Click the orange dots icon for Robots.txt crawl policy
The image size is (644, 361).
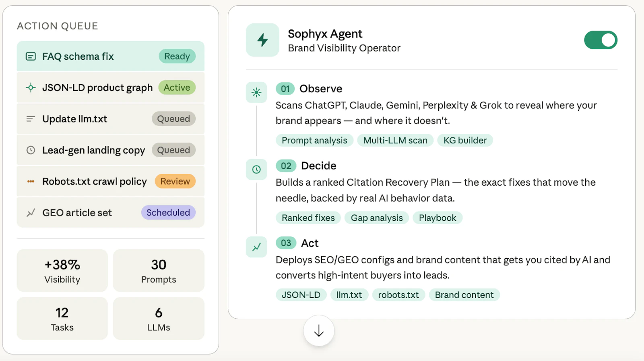pos(31,181)
